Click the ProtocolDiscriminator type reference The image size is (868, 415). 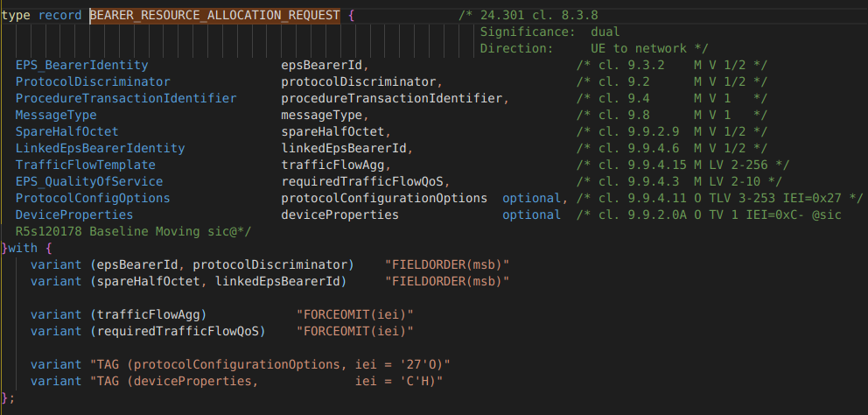tap(93, 82)
